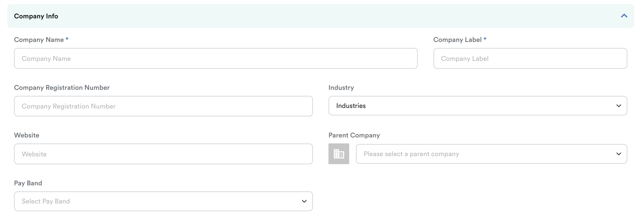This screenshot has height=219, width=644.
Task: Click the Company Registration Number label text
Action: click(62, 87)
